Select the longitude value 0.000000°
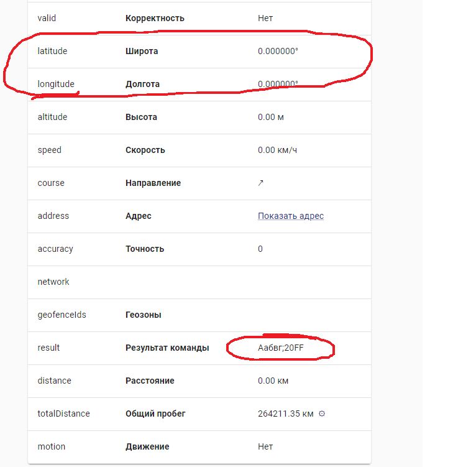This screenshot has width=476, height=467. pos(278,84)
